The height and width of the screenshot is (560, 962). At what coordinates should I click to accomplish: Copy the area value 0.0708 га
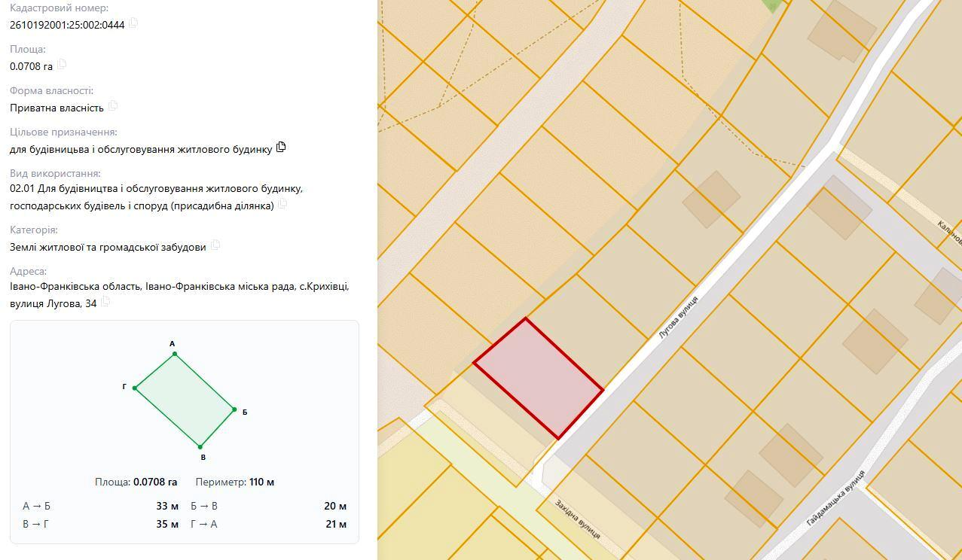click(x=62, y=65)
